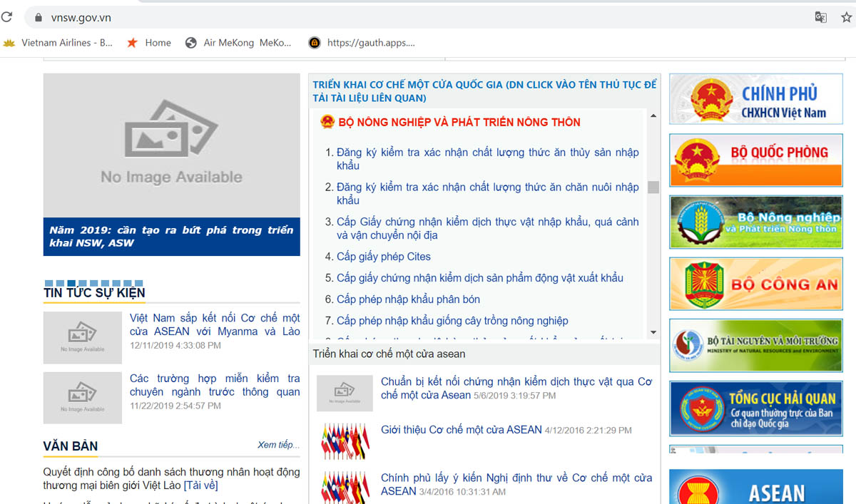Open the Google Translate icon in address bar
This screenshot has width=856, height=504.
(821, 17)
